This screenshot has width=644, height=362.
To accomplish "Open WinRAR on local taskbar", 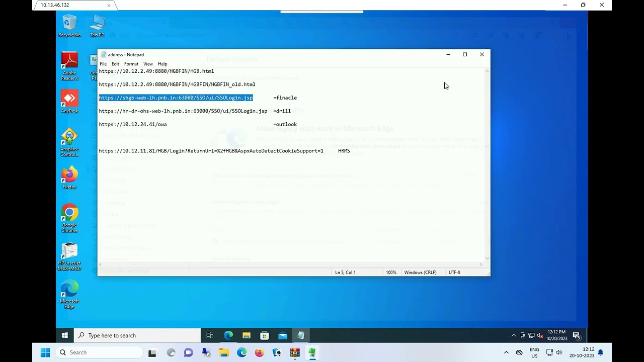I will pyautogui.click(x=295, y=352).
